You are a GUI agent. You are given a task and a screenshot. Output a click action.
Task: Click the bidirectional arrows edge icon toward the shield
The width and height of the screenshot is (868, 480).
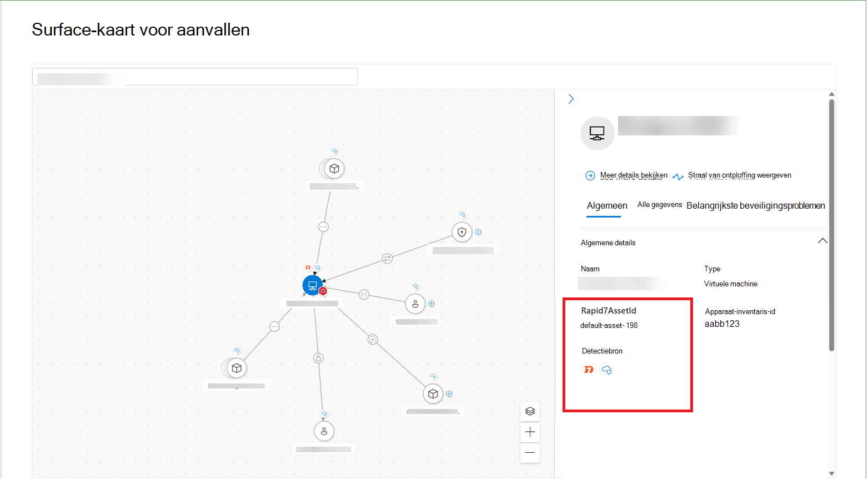387,258
